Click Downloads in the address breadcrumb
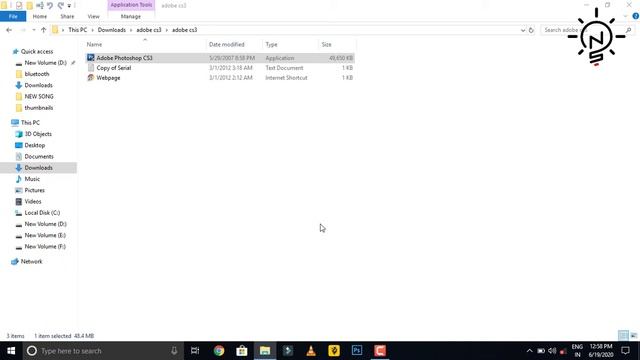The image size is (640, 360). pos(111,30)
